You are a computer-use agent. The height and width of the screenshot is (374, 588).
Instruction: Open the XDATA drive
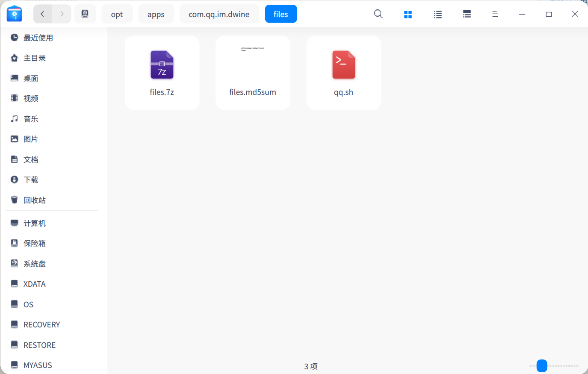34,284
